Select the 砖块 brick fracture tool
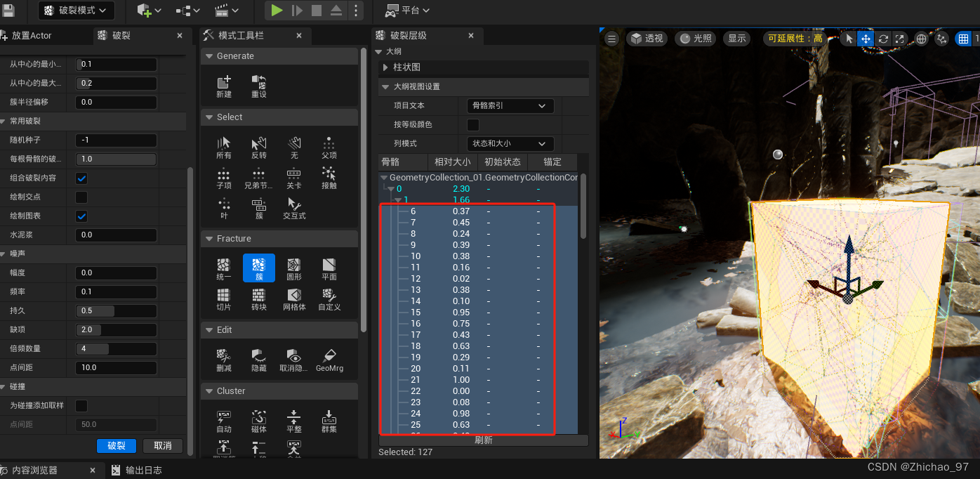 pyautogui.click(x=259, y=299)
